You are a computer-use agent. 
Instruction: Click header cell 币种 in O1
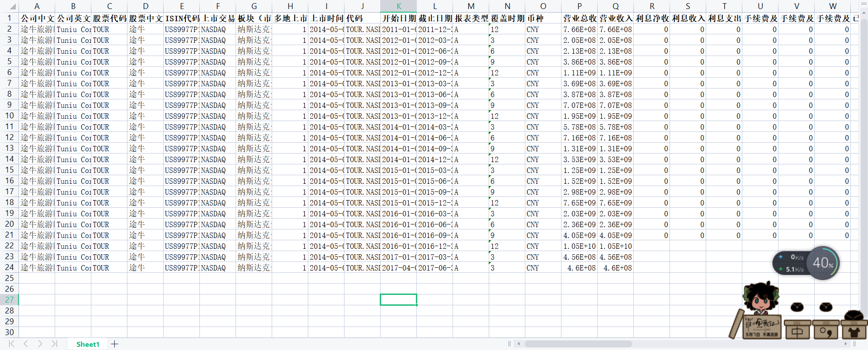(x=543, y=19)
